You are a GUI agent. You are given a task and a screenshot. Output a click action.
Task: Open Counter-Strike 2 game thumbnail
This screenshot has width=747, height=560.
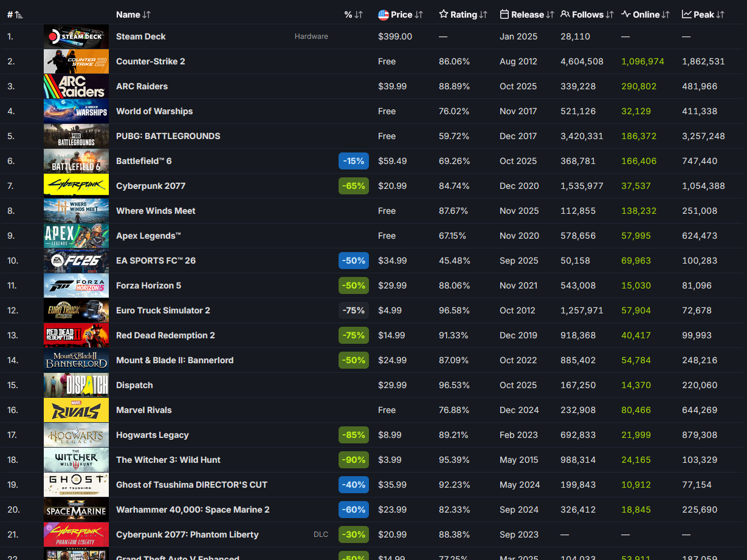pyautogui.click(x=76, y=61)
